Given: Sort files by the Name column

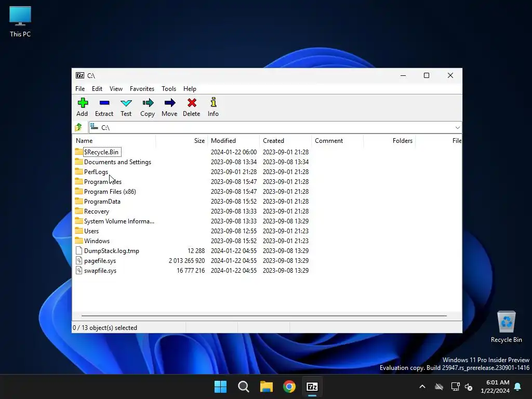Looking at the screenshot, I should coord(114,140).
